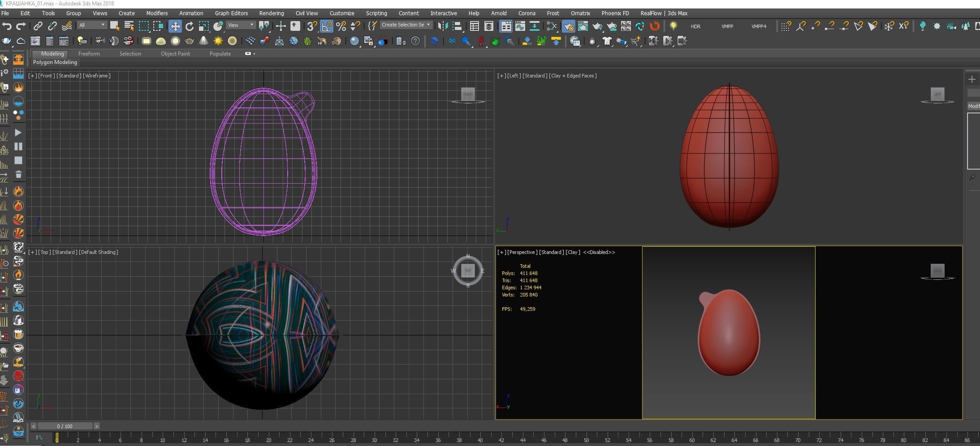This screenshot has height=446, width=980.
Task: Click next frame arrow on time slider
Action: point(97,426)
